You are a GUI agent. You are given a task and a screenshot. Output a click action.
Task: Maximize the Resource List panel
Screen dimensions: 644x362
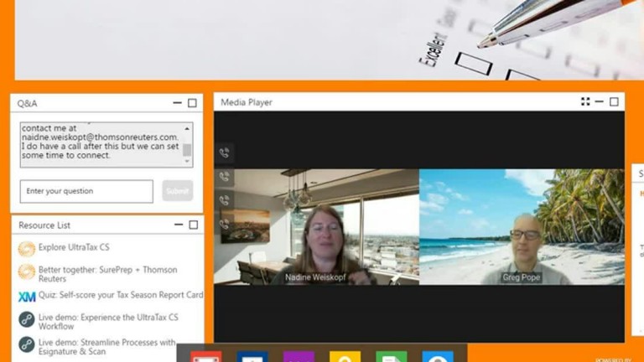193,225
